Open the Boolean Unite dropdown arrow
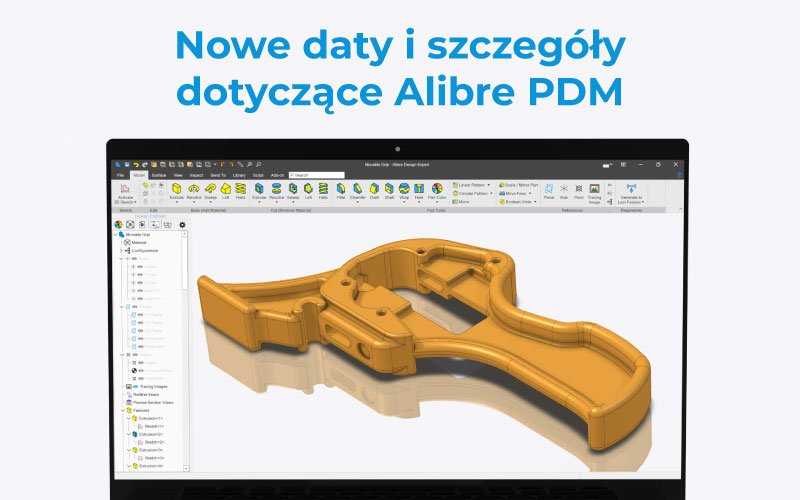 535,202
